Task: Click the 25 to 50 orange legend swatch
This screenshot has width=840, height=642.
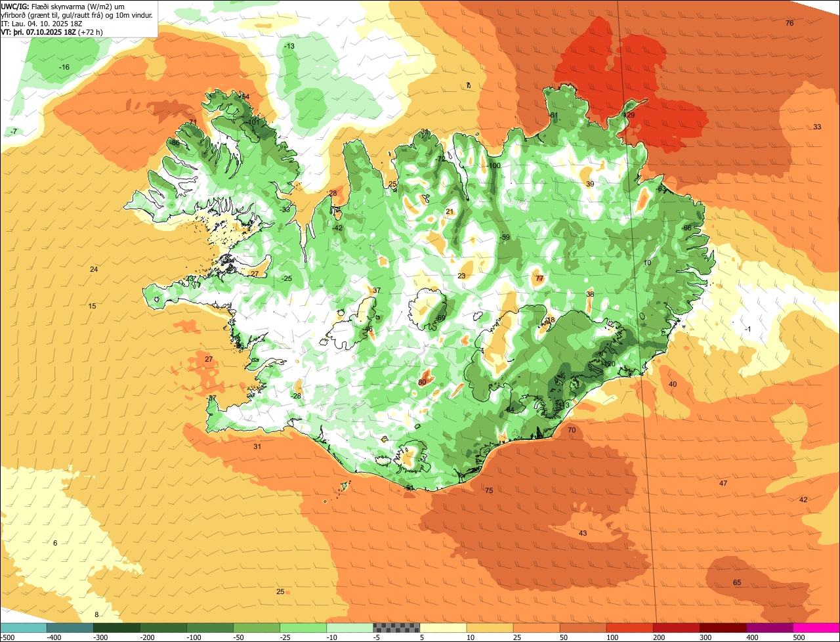Action: click(x=536, y=628)
